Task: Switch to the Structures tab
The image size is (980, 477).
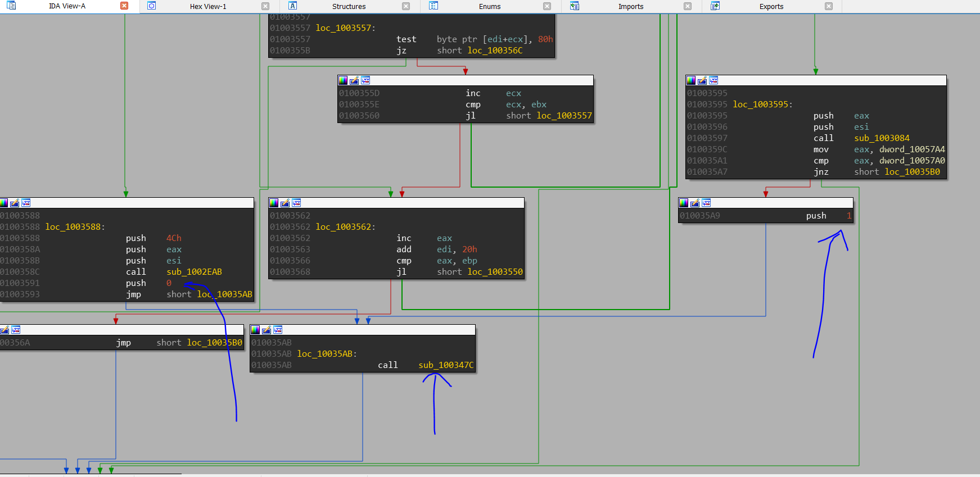Action: coord(349,7)
